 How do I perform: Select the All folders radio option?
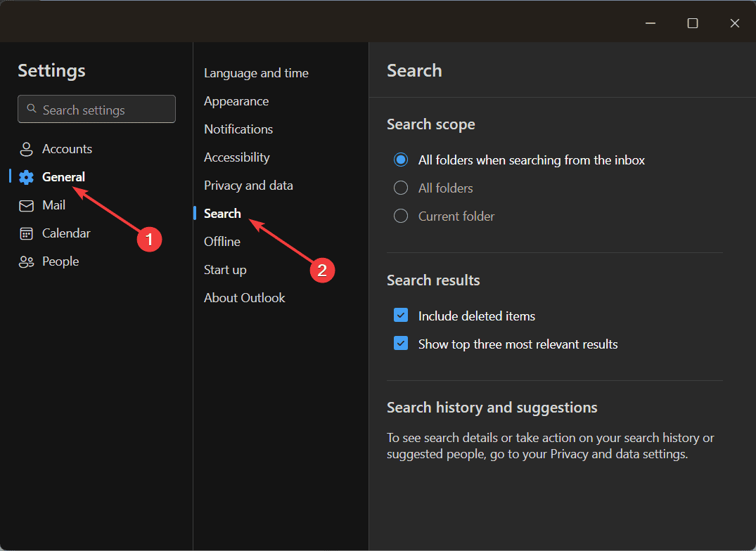coord(401,188)
